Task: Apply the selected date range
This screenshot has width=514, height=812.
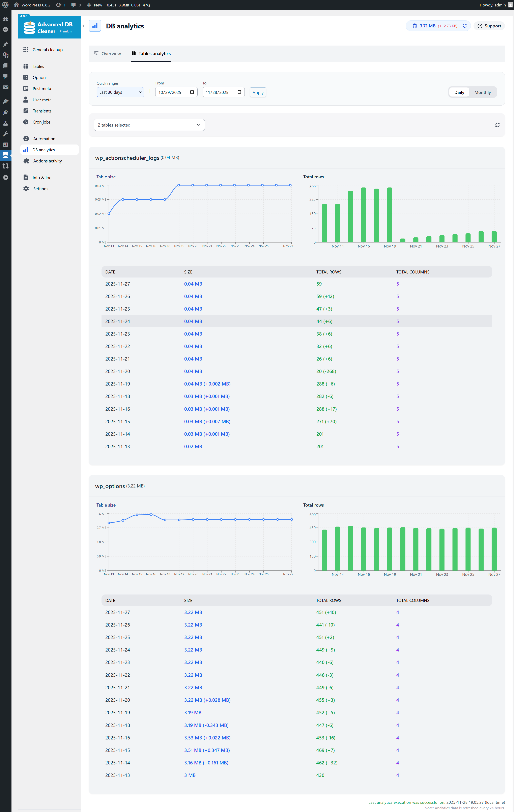Action: pyautogui.click(x=258, y=92)
